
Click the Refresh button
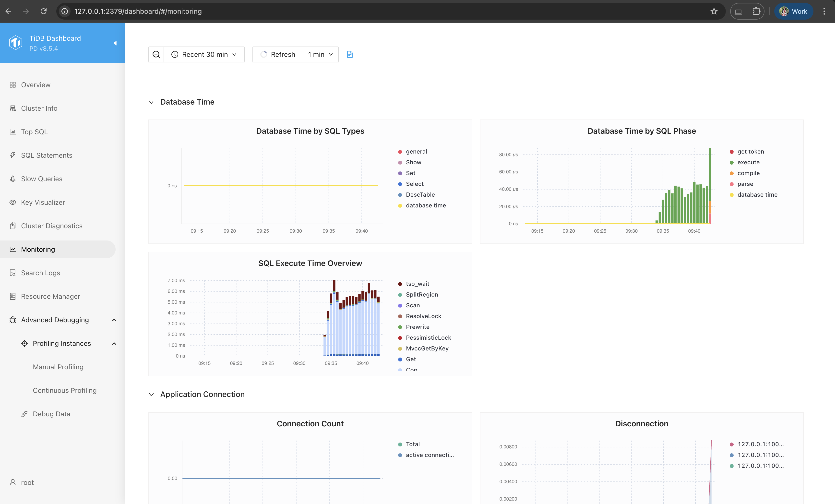(x=277, y=55)
